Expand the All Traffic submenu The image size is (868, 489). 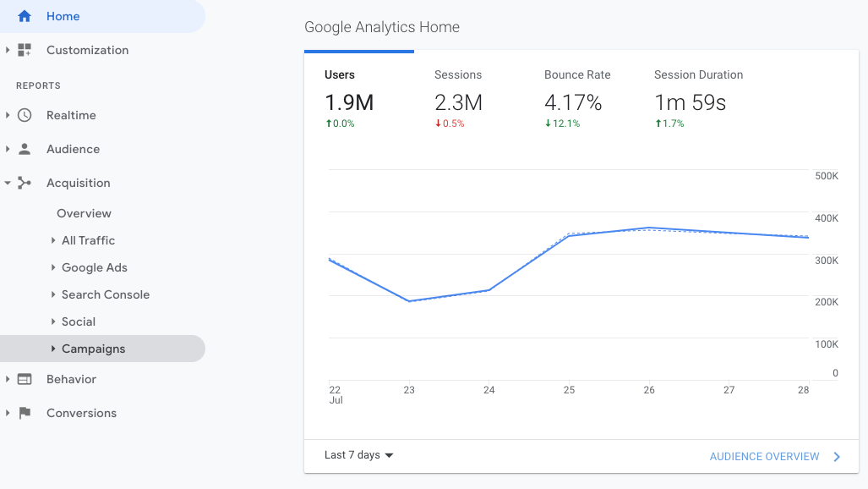(53, 240)
